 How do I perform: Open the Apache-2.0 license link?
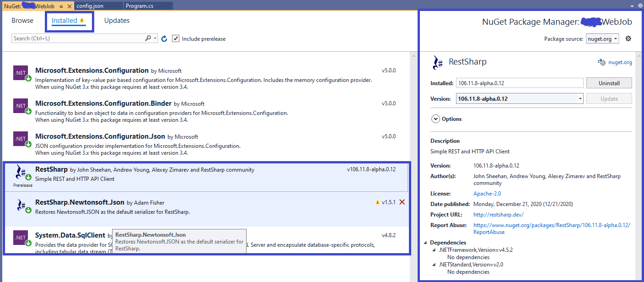coord(487,194)
